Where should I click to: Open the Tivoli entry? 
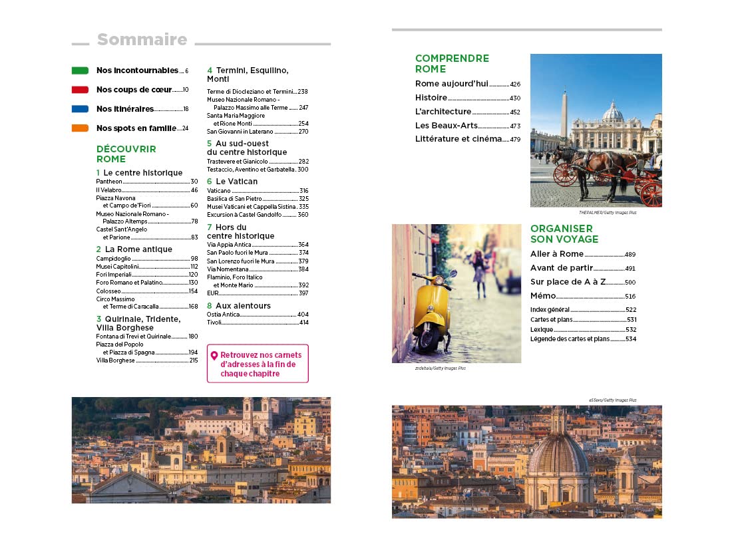[258, 323]
